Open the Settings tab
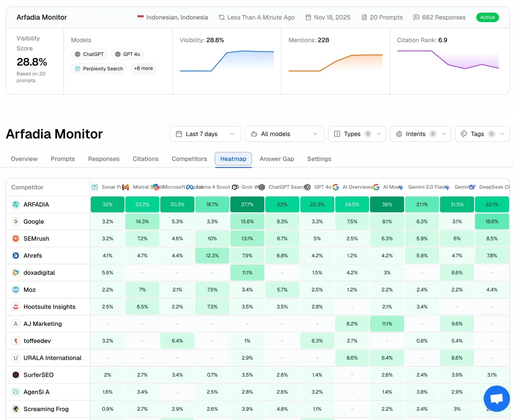The image size is (514, 420). (319, 159)
